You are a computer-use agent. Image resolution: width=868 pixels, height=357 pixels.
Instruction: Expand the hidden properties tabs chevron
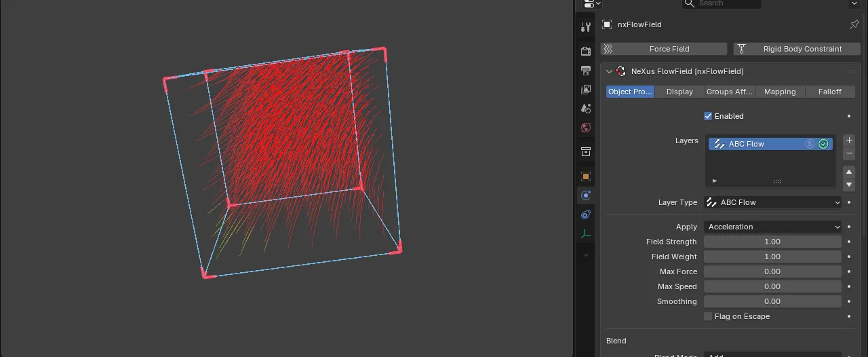tap(586, 255)
